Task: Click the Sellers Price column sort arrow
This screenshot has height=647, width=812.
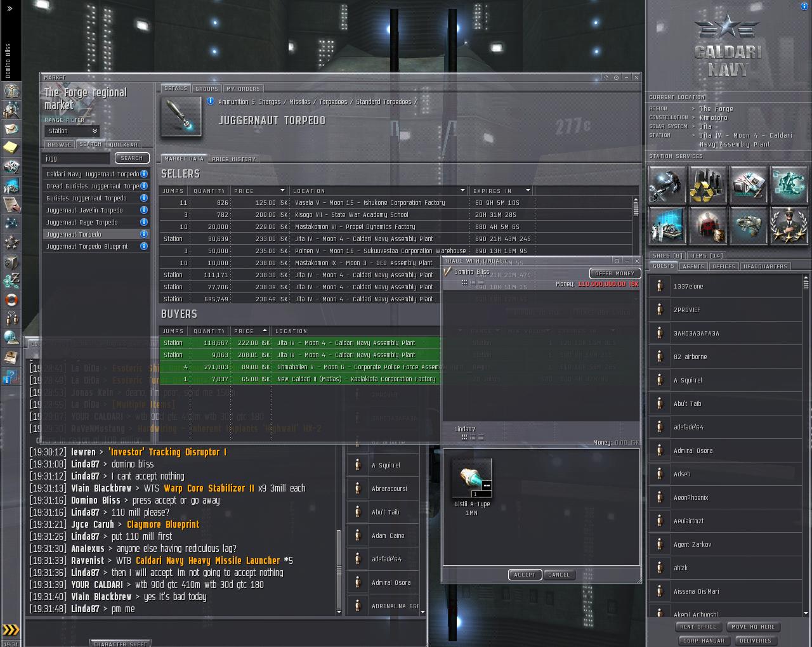Action: (282, 190)
